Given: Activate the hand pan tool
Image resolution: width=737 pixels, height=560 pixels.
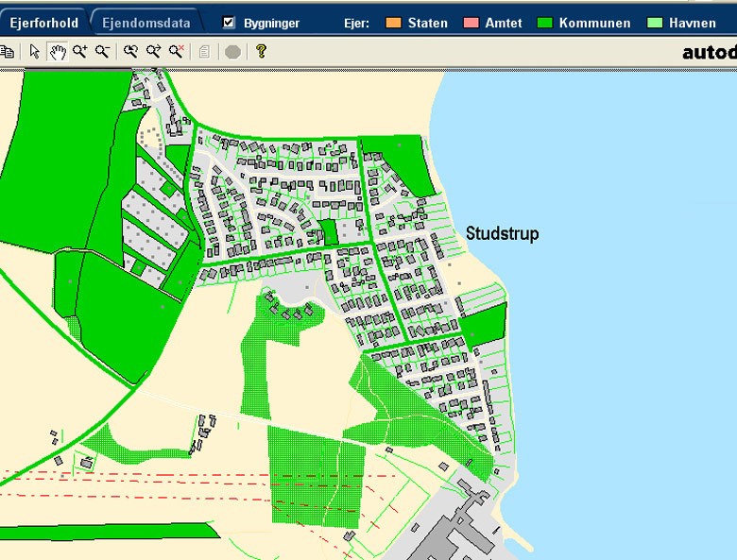Looking at the screenshot, I should click(x=58, y=52).
